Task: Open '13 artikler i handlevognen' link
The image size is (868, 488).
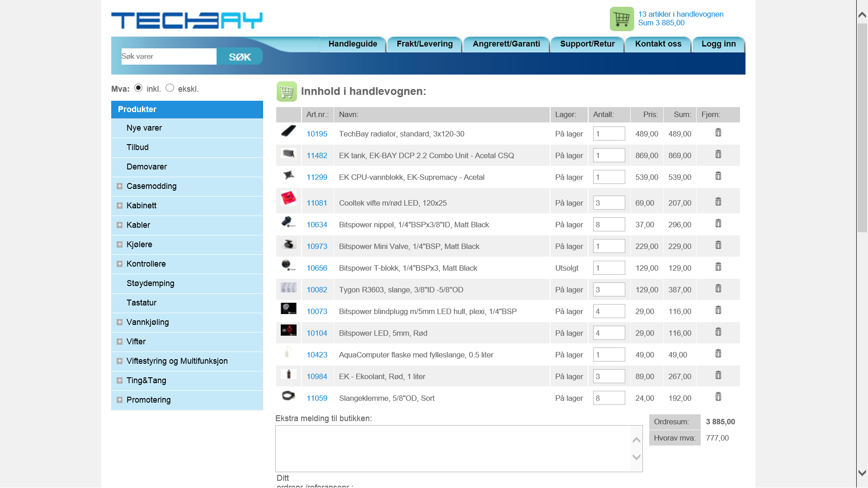Action: pyautogui.click(x=681, y=14)
